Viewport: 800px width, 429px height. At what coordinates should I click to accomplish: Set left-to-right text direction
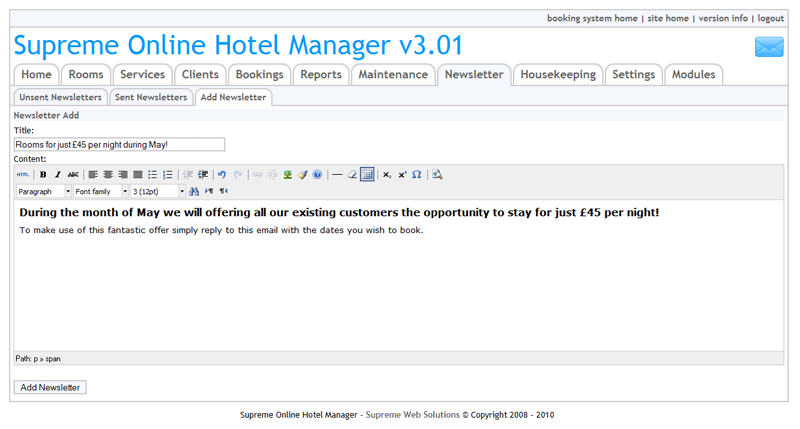click(x=209, y=191)
